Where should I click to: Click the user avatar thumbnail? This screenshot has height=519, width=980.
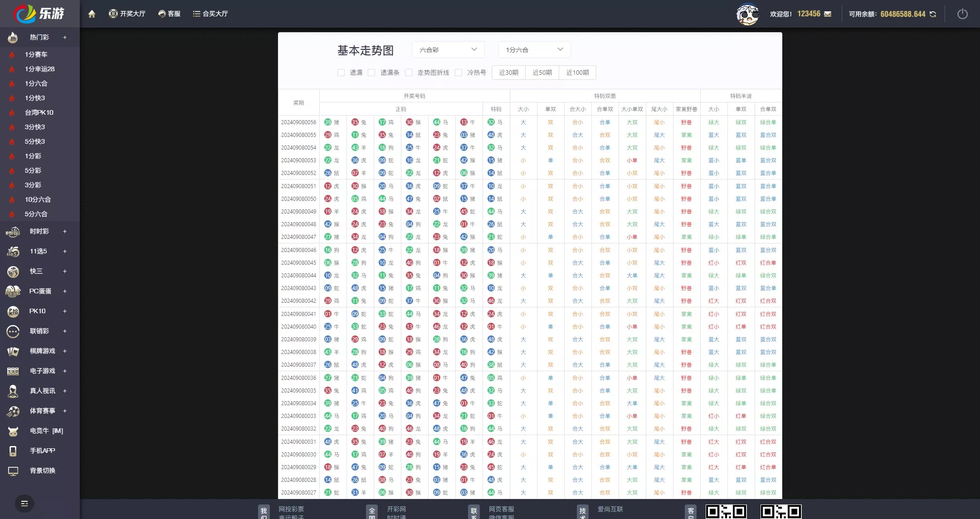coord(747,14)
